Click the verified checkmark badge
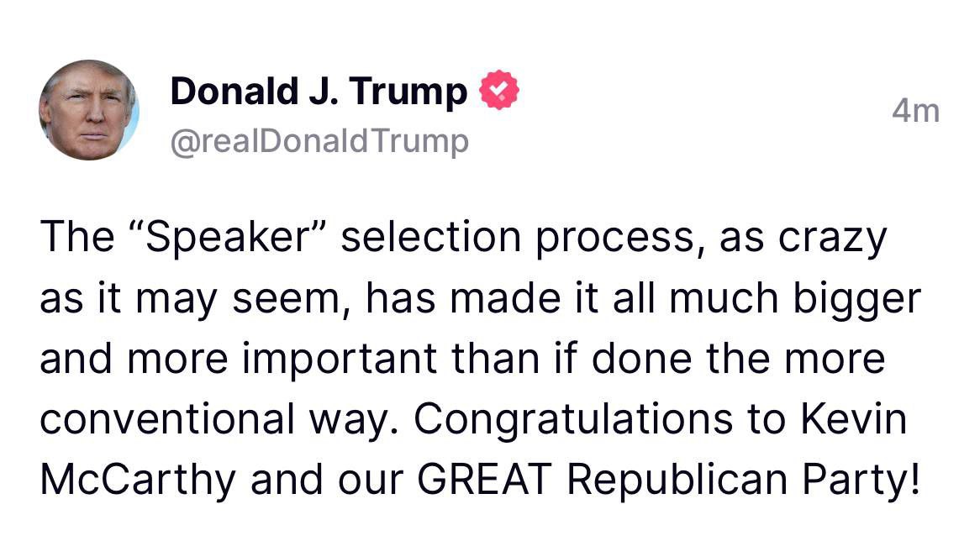The height and width of the screenshot is (541, 980). click(x=499, y=92)
